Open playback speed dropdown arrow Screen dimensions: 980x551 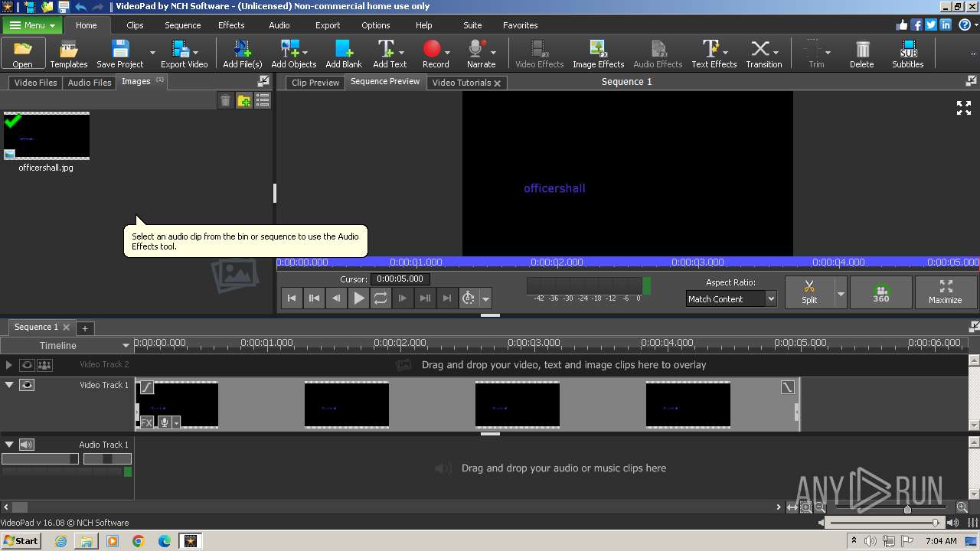(485, 299)
